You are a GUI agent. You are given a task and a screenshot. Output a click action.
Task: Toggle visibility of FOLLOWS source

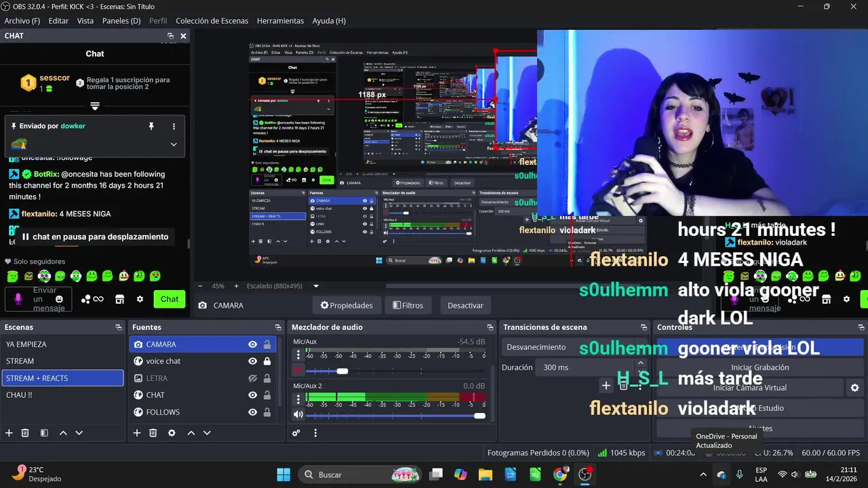(252, 412)
